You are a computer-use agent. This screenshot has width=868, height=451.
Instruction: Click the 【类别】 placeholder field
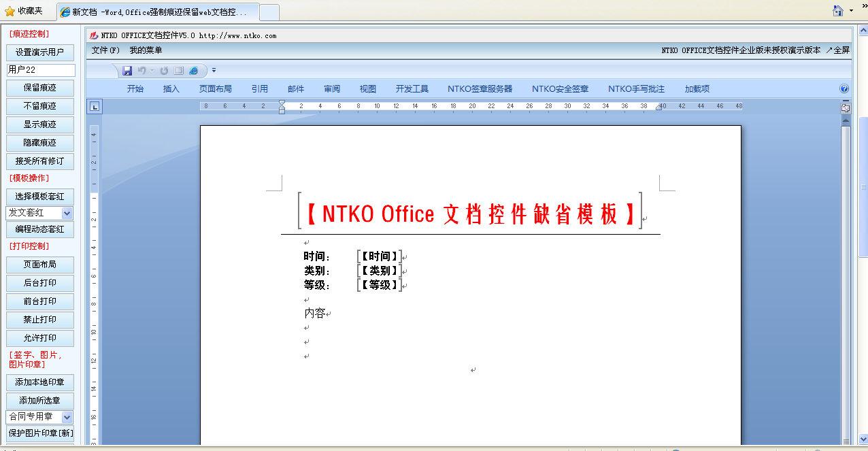[380, 271]
